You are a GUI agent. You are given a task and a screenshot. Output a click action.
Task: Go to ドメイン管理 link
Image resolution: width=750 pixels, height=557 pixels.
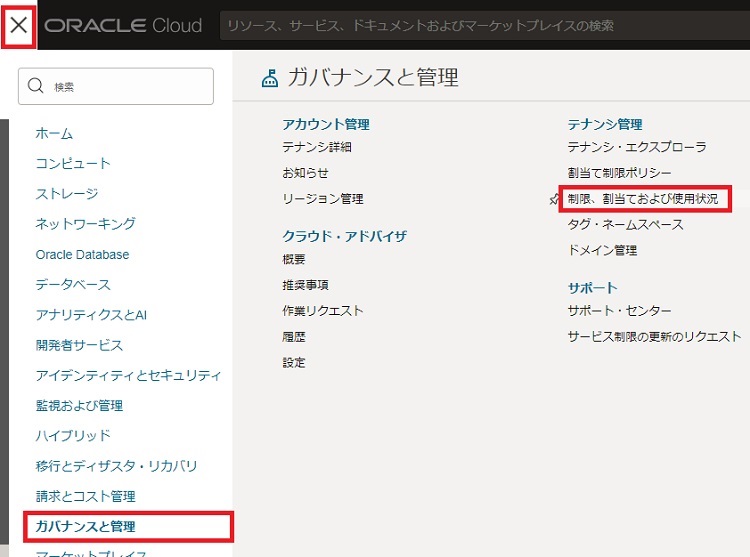[x=602, y=250]
